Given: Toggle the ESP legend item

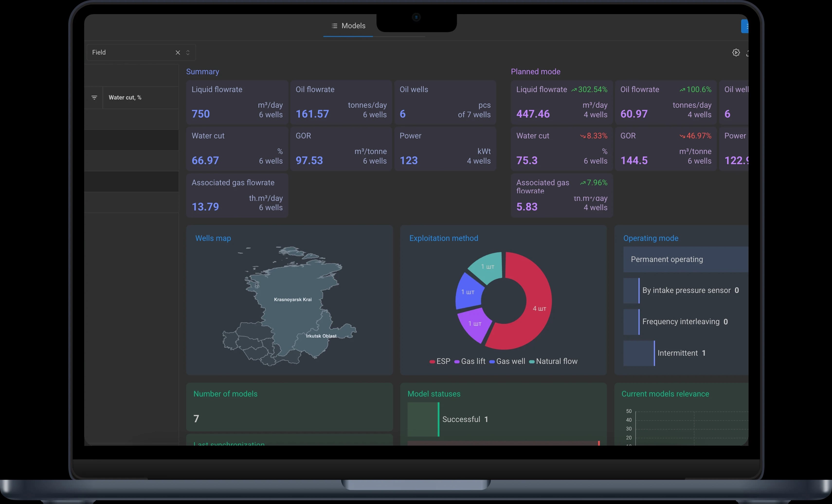Looking at the screenshot, I should [440, 361].
